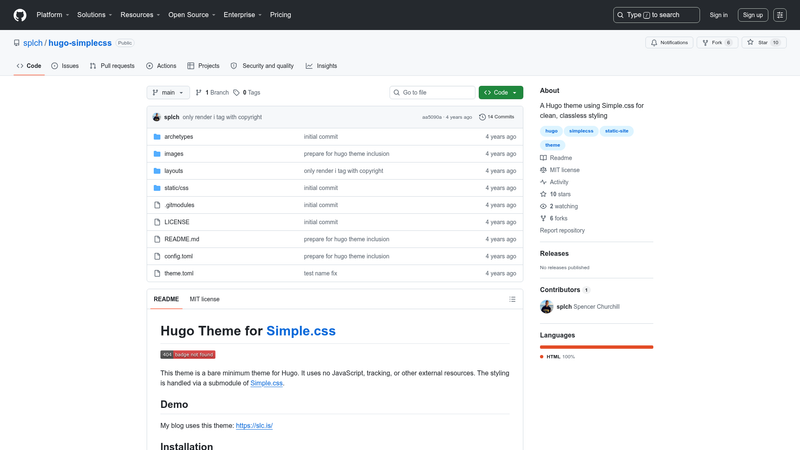Screen dimensions: 800x450
Task: Click the MIT license scale icon
Action: 543,170
